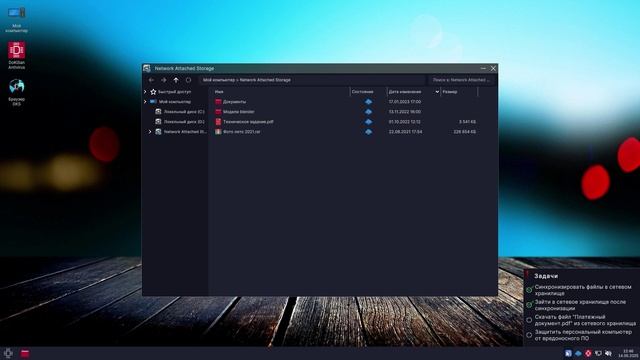Go back with the left arrow button
This screenshot has width=640, height=360.
pyautogui.click(x=151, y=80)
